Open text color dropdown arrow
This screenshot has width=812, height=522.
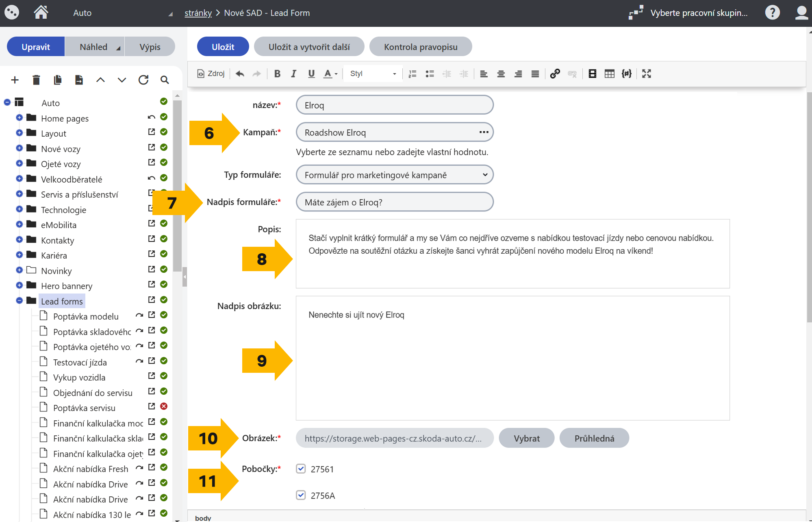pyautogui.click(x=336, y=74)
